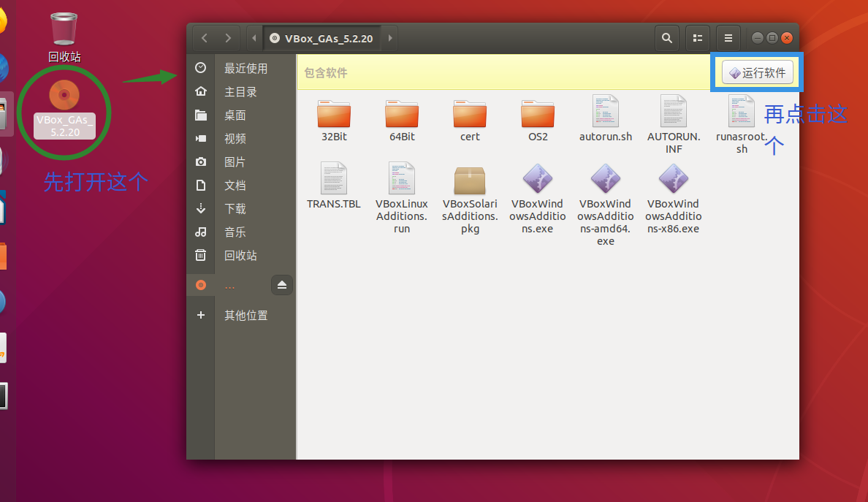Open Home (主目录) in sidebar
The width and height of the screenshot is (868, 502).
(240, 92)
